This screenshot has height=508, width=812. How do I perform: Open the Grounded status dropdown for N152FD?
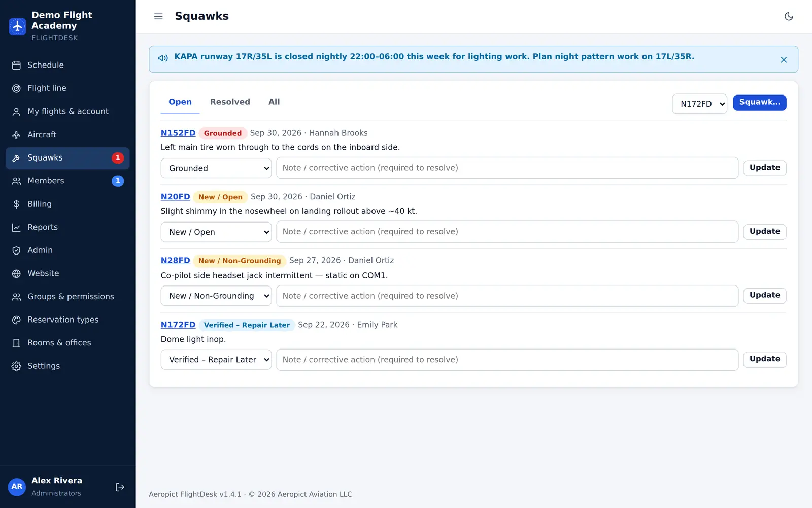216,168
